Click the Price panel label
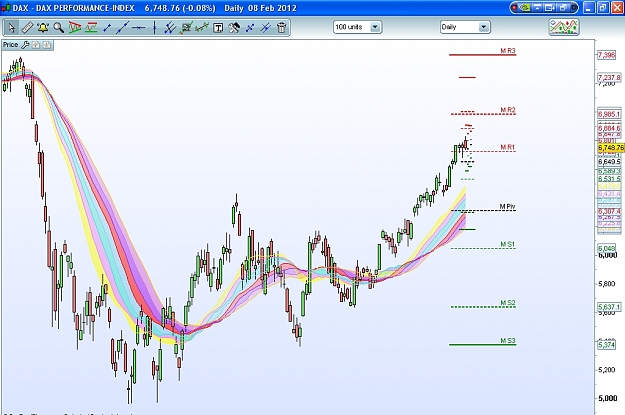Viewport: 625px width, 415px height. pyautogui.click(x=10, y=45)
